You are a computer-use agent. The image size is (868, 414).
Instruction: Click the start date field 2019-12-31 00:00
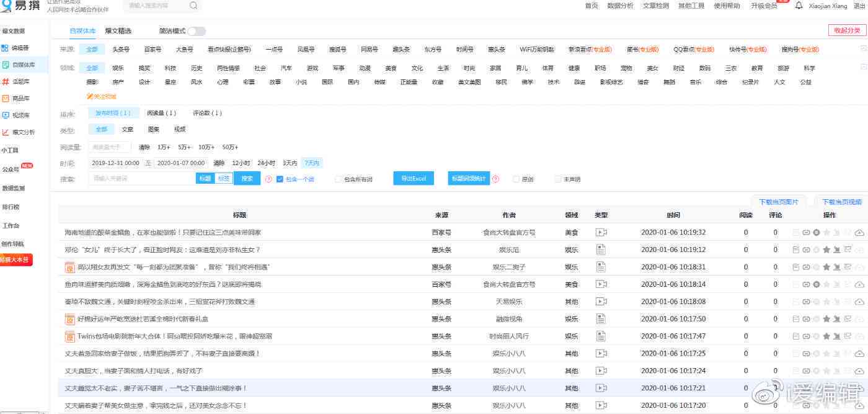click(x=115, y=163)
